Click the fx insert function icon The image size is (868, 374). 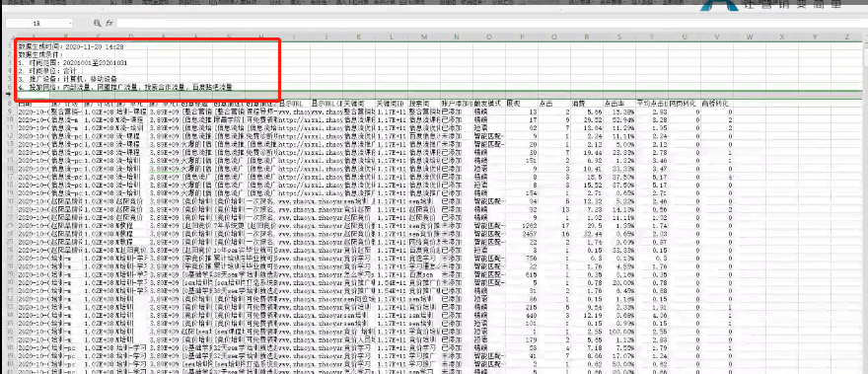click(109, 24)
